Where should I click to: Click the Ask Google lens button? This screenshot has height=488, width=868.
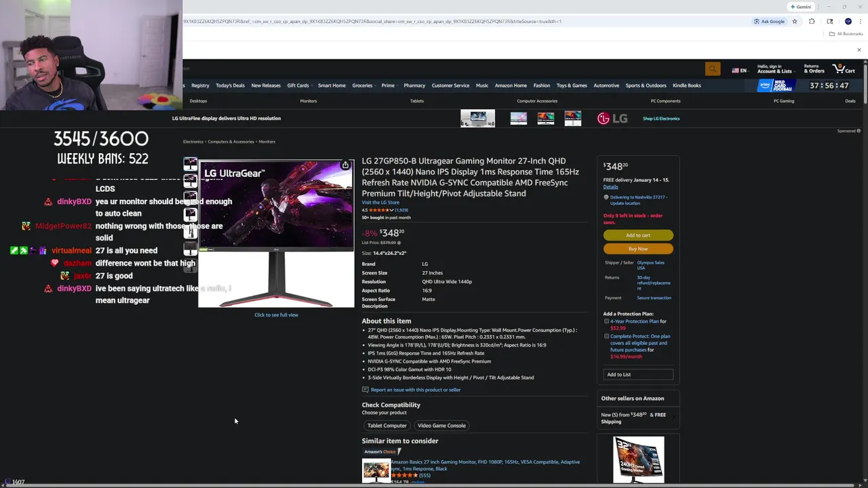point(769,21)
